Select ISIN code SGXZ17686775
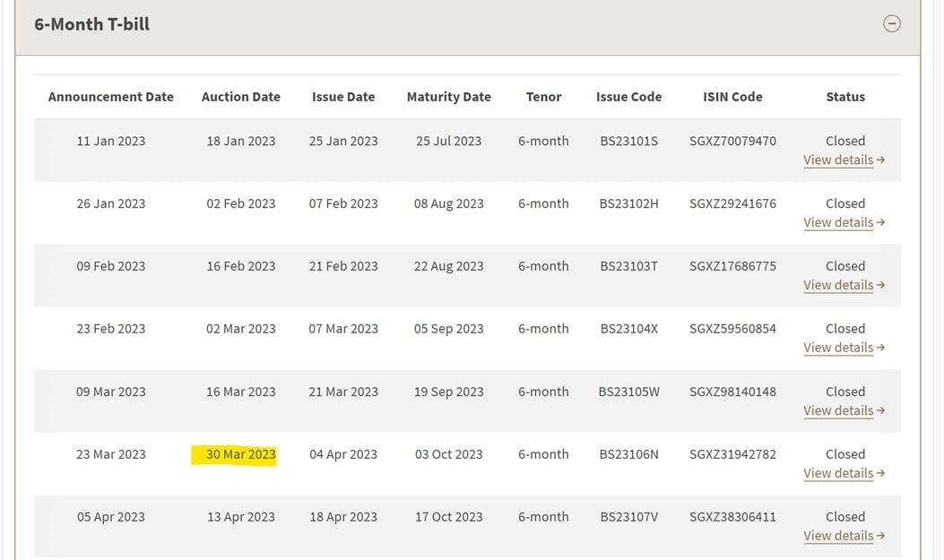Screen dimensions: 944x560 (732, 266)
